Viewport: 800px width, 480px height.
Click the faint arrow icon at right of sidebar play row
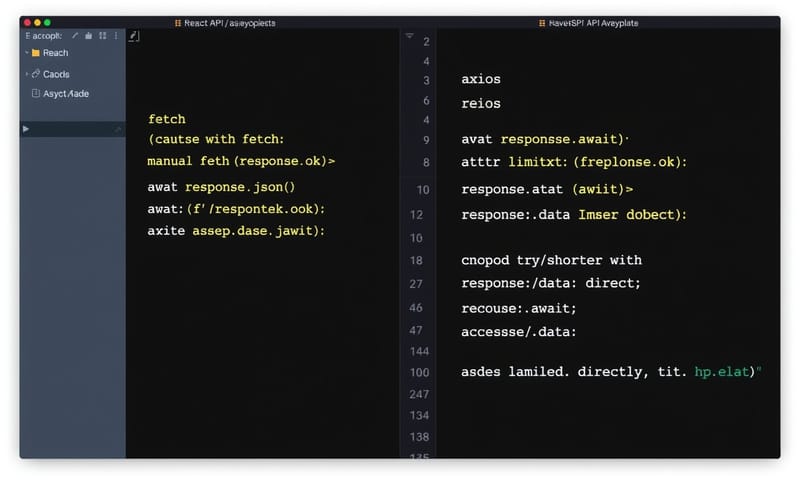118,130
